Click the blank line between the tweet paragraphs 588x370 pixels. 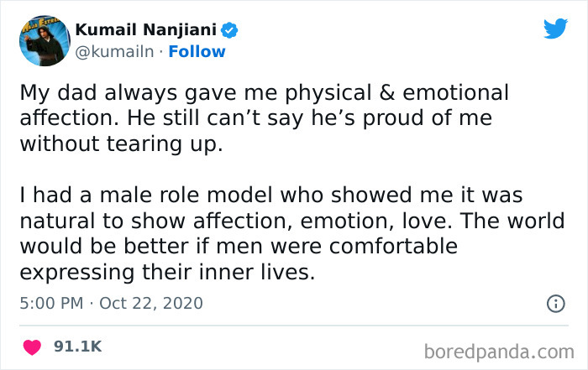click(x=252, y=170)
